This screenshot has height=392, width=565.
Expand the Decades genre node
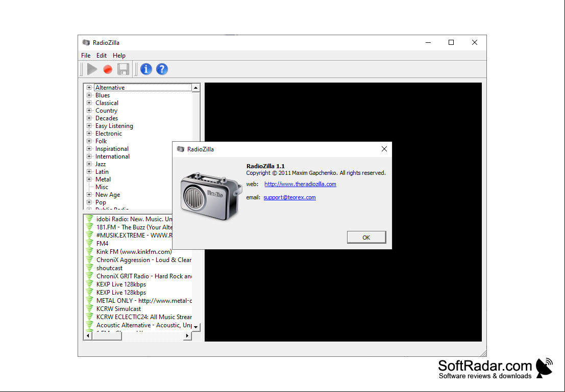pos(89,118)
